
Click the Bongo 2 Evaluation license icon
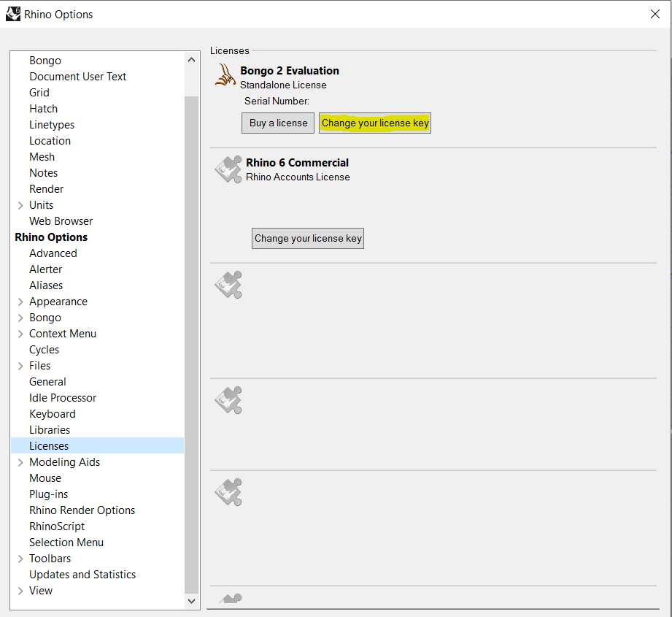click(225, 75)
